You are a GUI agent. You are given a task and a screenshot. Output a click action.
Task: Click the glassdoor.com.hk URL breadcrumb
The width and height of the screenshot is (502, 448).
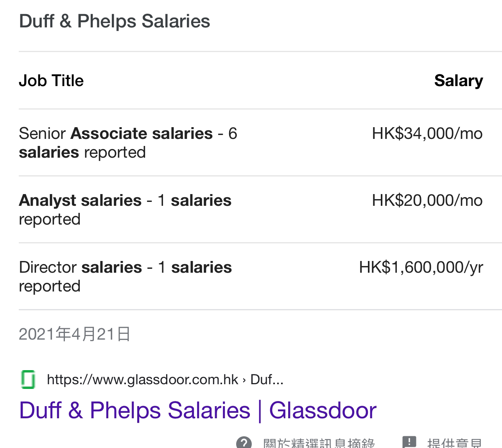point(142,380)
